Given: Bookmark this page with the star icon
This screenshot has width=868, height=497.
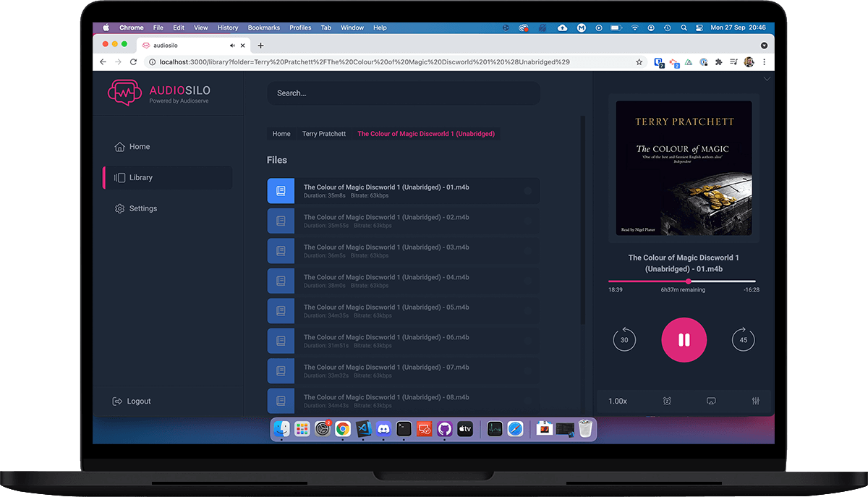Looking at the screenshot, I should tap(639, 62).
